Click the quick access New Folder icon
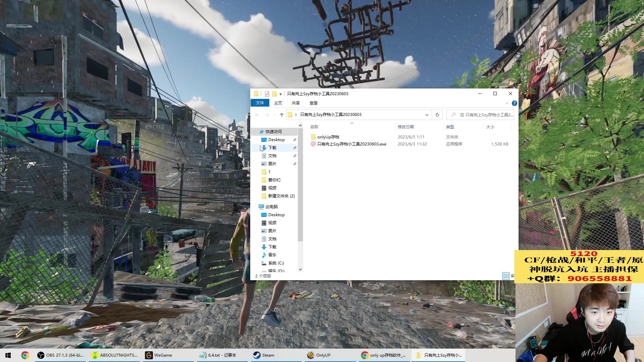The width and height of the screenshot is (644, 362). click(274, 94)
